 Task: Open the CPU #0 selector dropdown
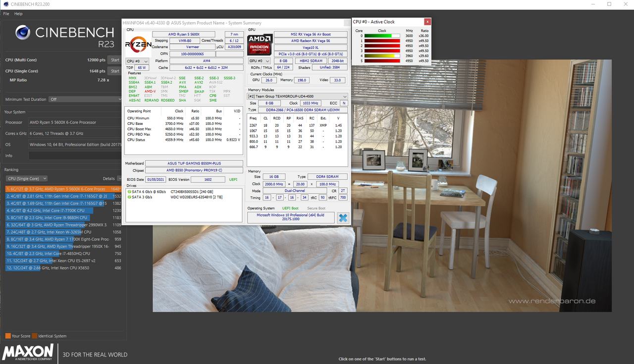click(137, 61)
